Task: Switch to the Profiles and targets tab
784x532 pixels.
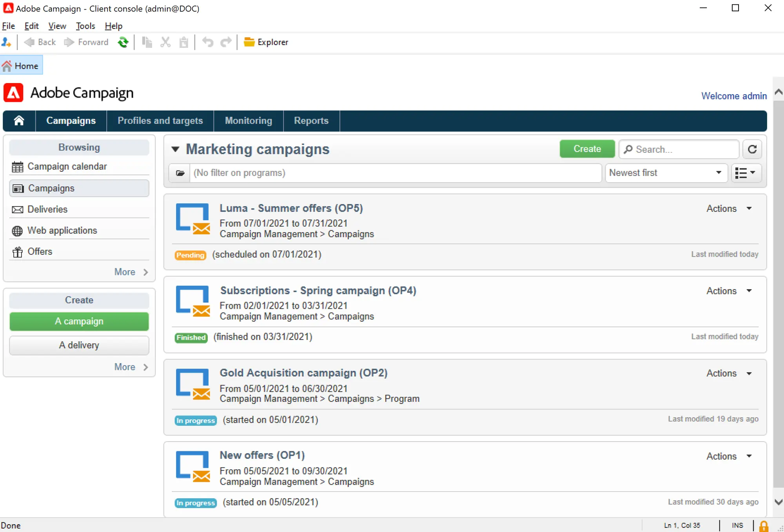Action: pyautogui.click(x=160, y=121)
